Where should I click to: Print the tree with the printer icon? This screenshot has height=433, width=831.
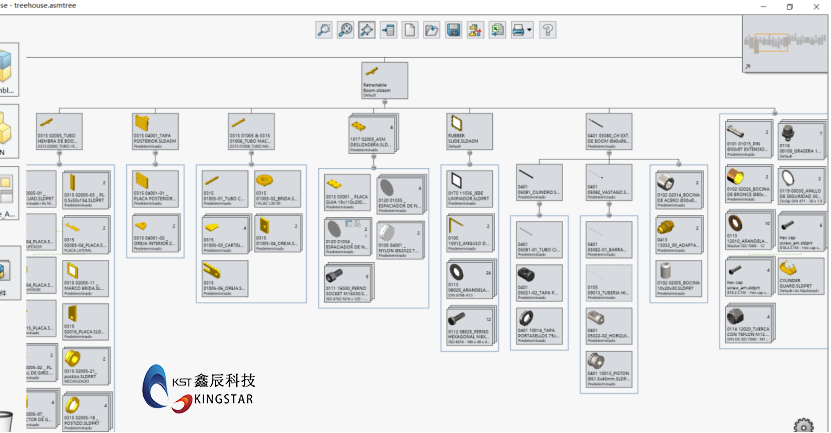click(x=518, y=30)
